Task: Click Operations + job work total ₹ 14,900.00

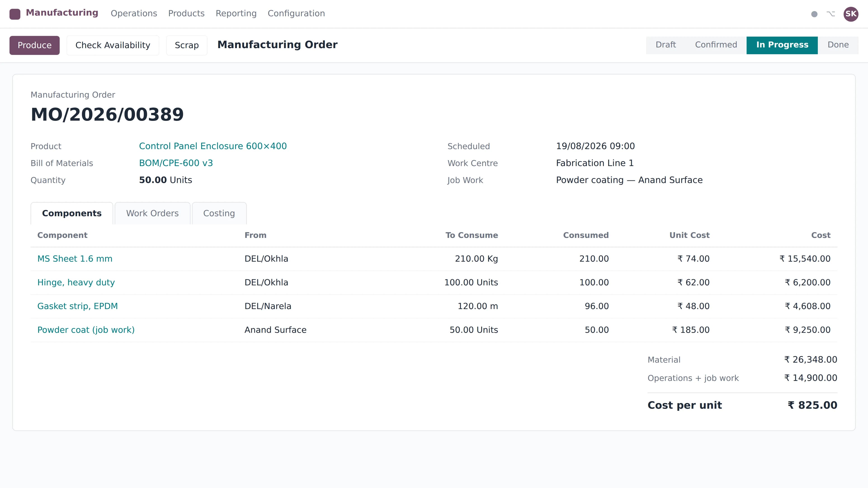Action: (x=810, y=378)
